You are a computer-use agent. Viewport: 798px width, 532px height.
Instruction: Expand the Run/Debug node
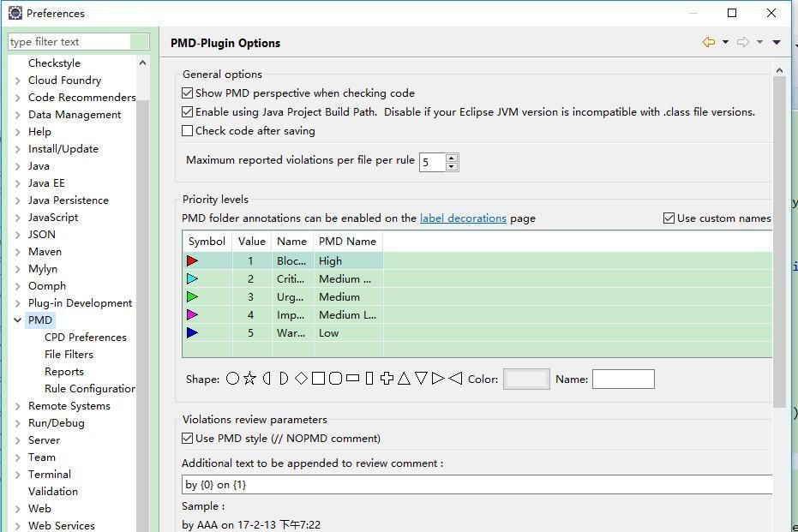coord(18,423)
